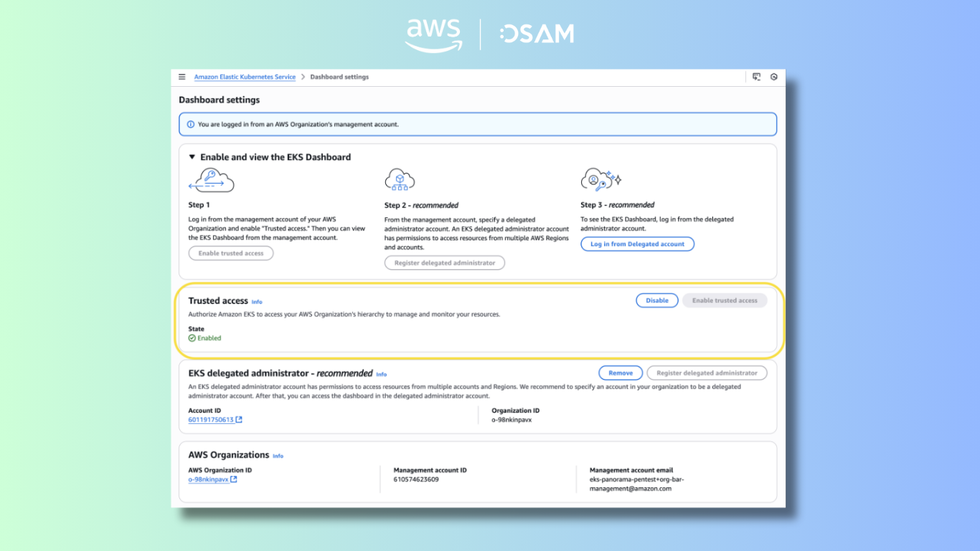
Task: Click the Step 2 cloud hierarchy illustration
Action: tap(400, 180)
